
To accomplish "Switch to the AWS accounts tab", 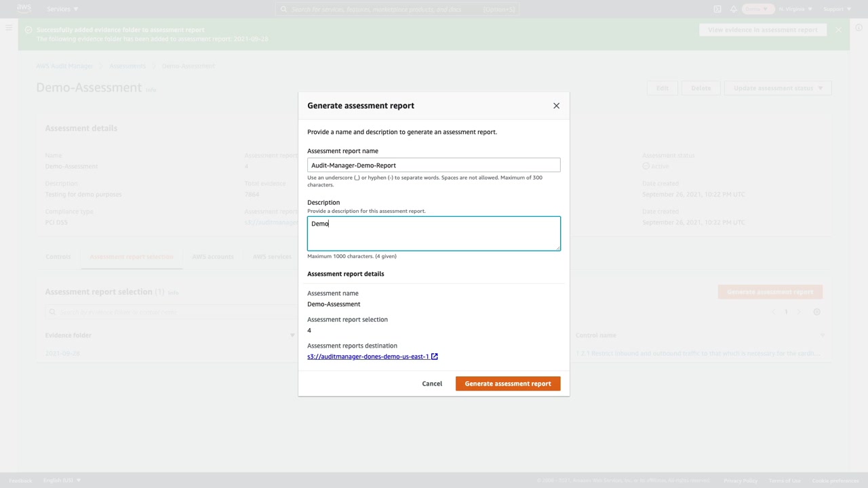I will [212, 257].
